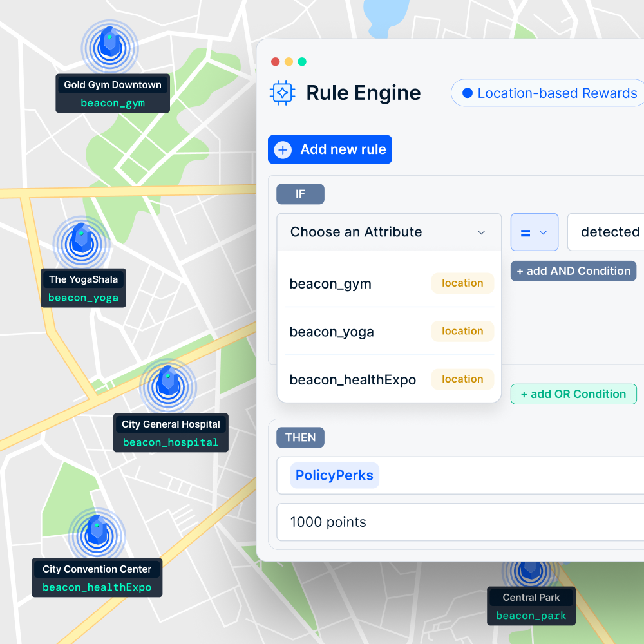
Task: Click the add AND Condition button
Action: (x=573, y=271)
